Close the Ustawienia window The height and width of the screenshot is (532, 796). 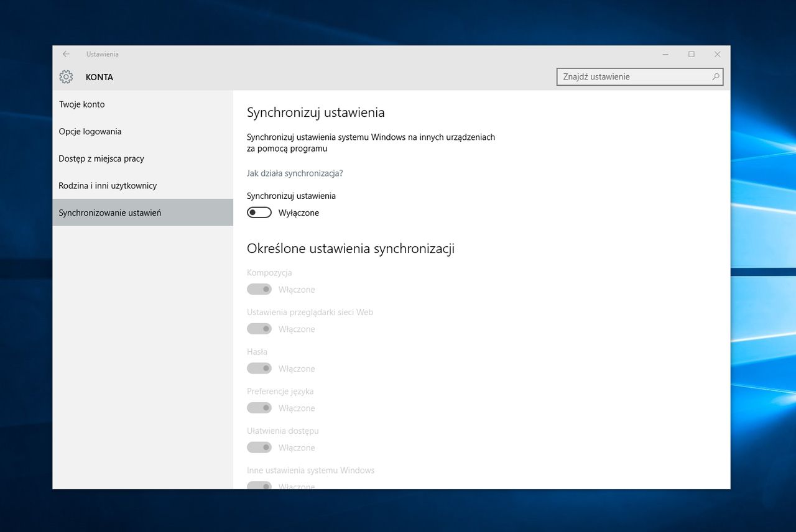[x=717, y=54]
